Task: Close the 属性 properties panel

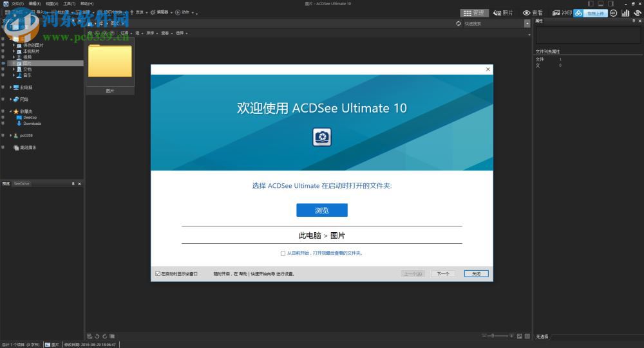Action: click(639, 21)
